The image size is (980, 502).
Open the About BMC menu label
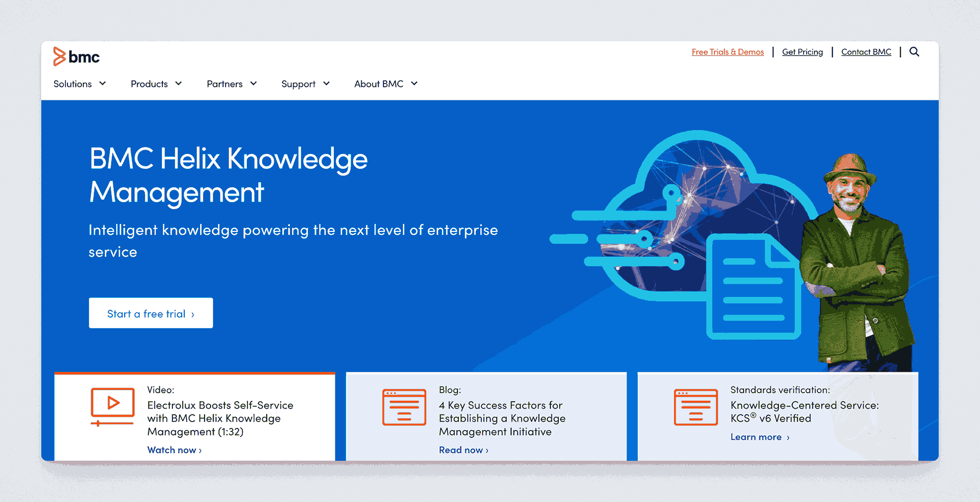(x=378, y=84)
